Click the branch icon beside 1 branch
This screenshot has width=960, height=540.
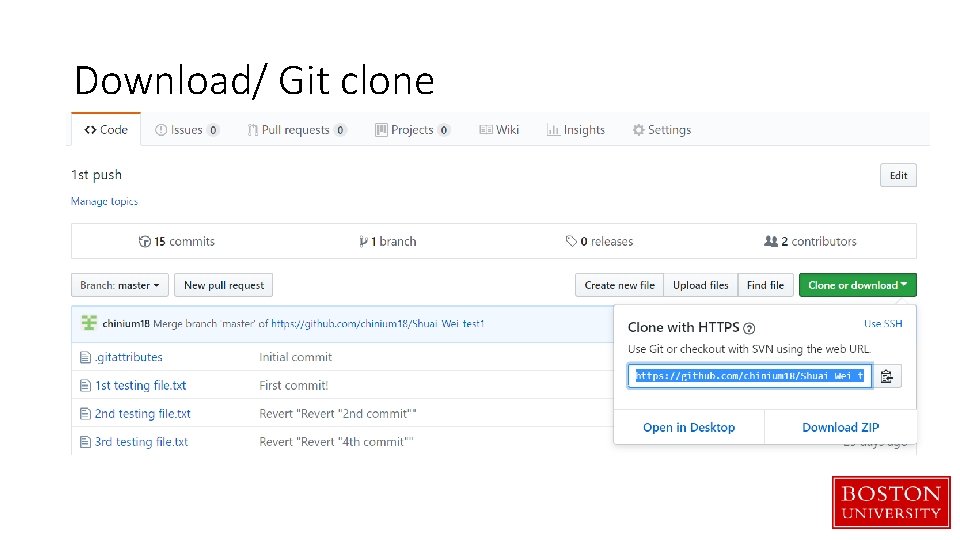click(363, 241)
